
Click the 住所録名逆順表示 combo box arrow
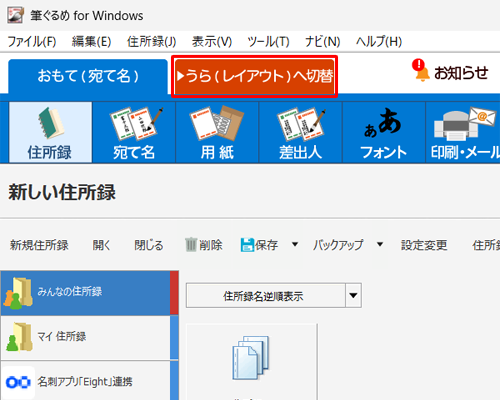point(353,295)
